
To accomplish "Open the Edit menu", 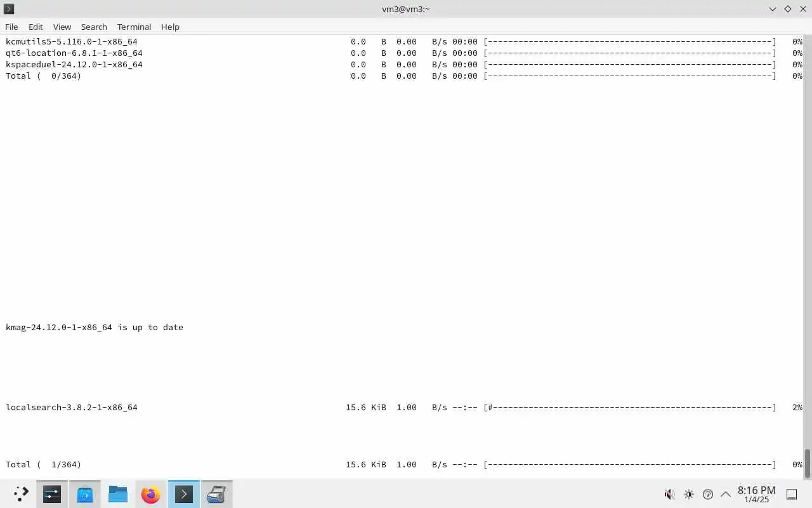I will 36,27.
